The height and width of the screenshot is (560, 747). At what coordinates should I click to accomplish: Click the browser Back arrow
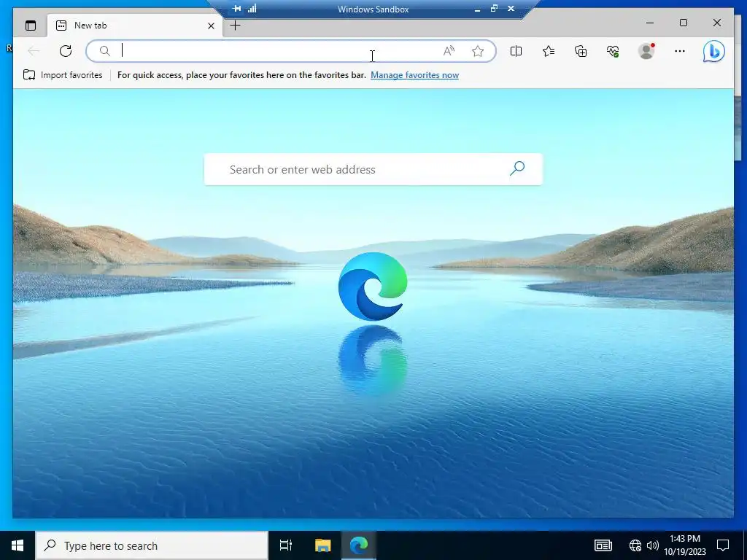[x=34, y=51]
